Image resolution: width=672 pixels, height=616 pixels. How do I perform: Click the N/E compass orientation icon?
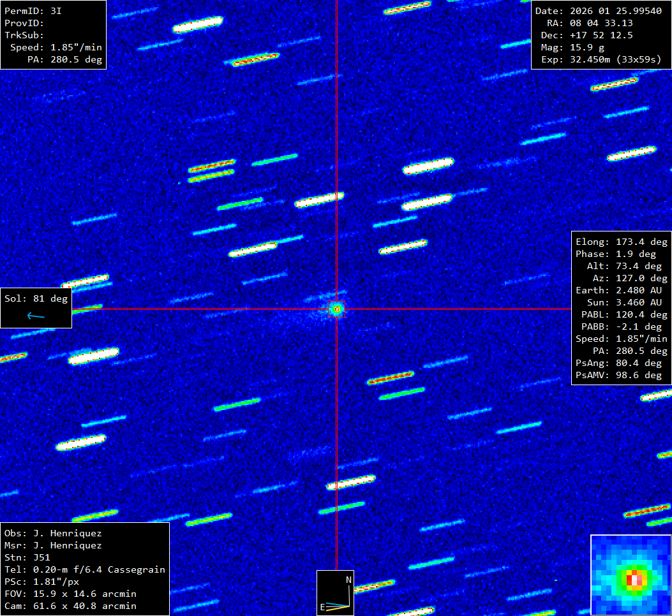pyautogui.click(x=335, y=592)
